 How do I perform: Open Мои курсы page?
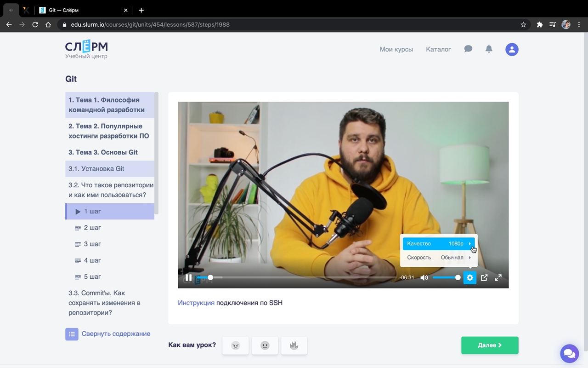(x=396, y=49)
